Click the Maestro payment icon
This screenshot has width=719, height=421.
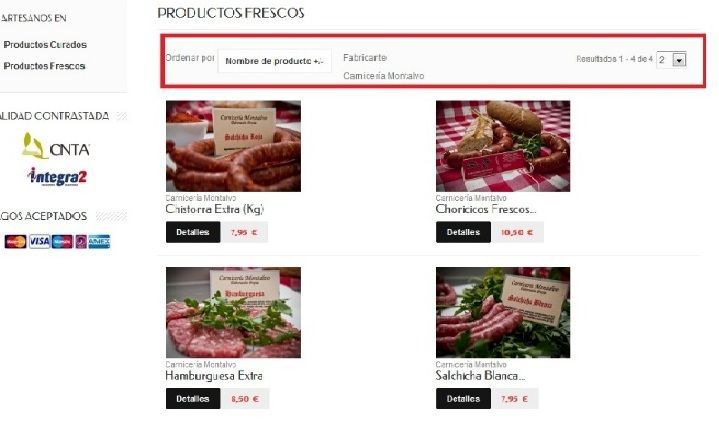[62, 242]
